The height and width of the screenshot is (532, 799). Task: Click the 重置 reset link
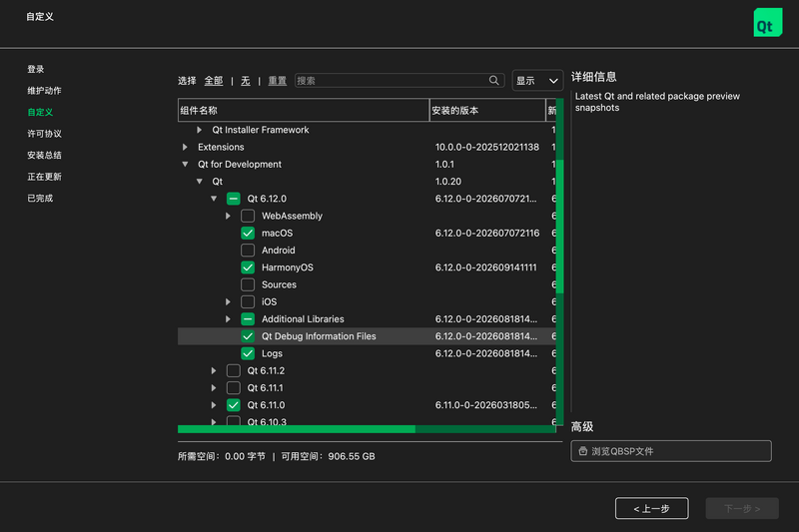point(278,81)
